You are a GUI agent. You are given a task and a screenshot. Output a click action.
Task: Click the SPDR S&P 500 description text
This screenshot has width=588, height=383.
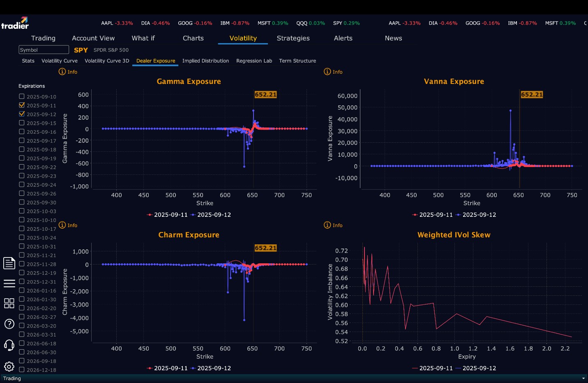111,50
